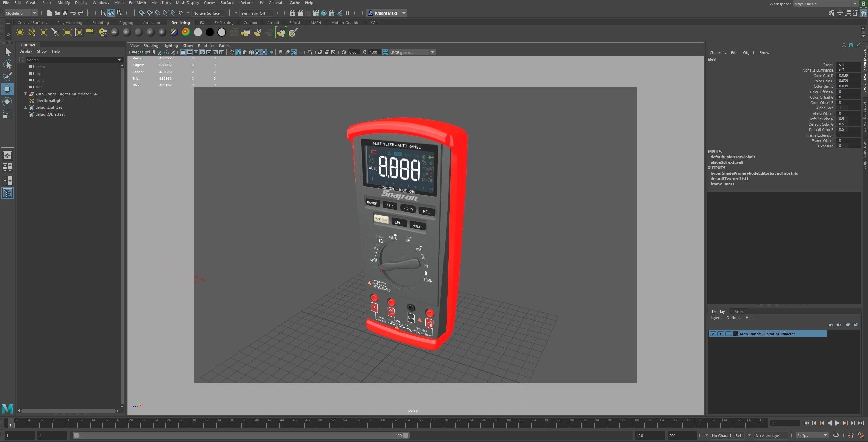Toggle the account lock icon top right
Image resolution: width=868 pixels, height=442 pixels.
click(864, 4)
